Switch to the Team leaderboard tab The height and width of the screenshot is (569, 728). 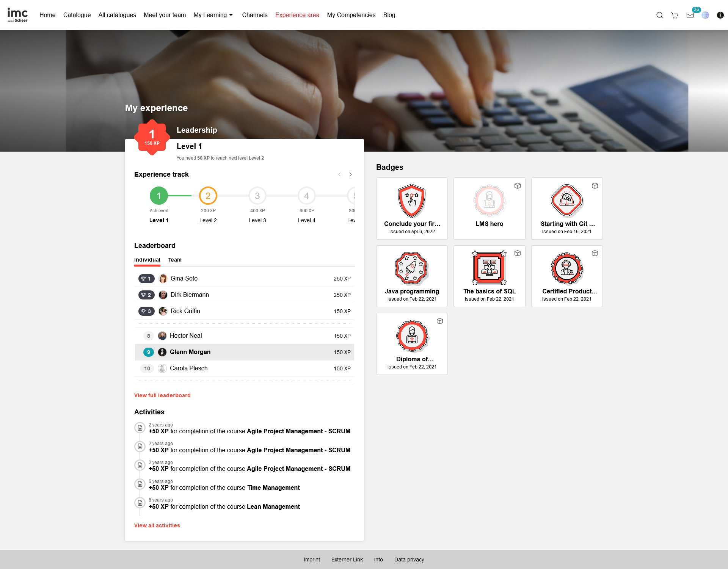click(x=175, y=260)
